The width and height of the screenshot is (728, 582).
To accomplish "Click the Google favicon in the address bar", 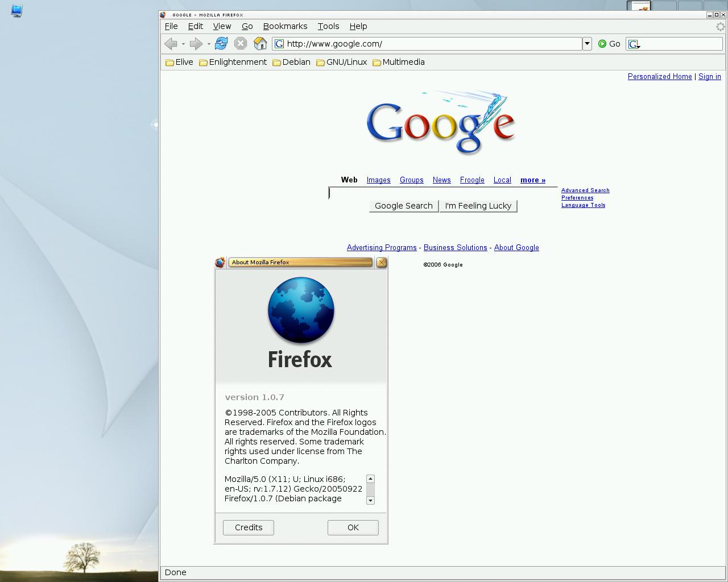I will pos(279,44).
